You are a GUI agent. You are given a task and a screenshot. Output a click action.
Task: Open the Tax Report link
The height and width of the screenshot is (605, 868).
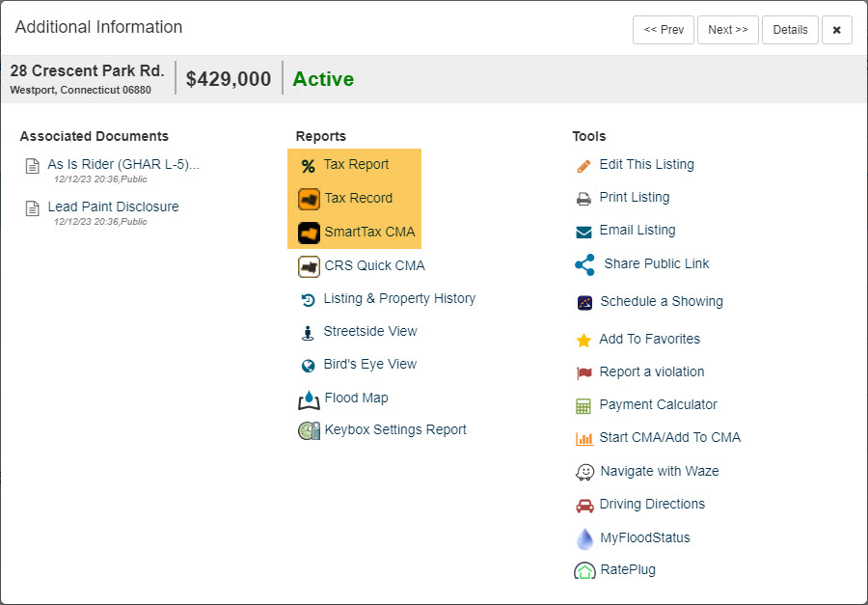point(357,165)
